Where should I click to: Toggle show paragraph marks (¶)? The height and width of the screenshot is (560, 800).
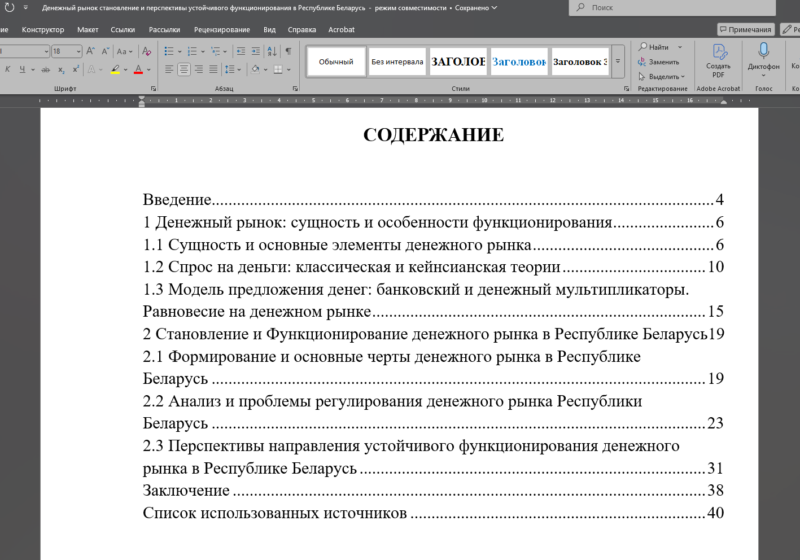(288, 51)
